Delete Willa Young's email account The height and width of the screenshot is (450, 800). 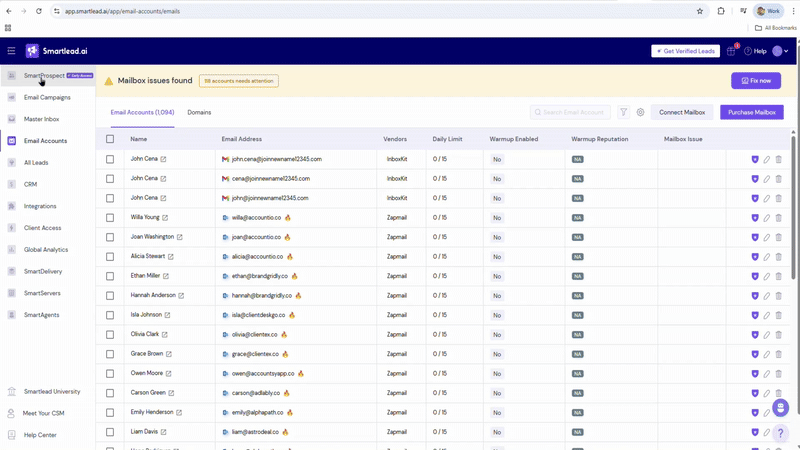779,218
